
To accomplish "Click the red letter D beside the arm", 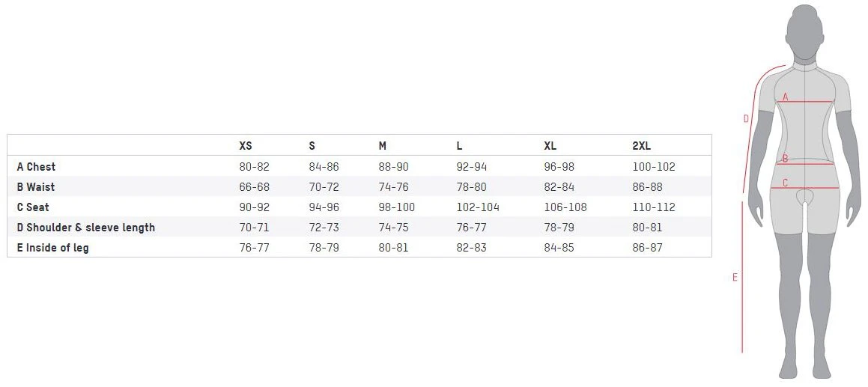I will (746, 118).
